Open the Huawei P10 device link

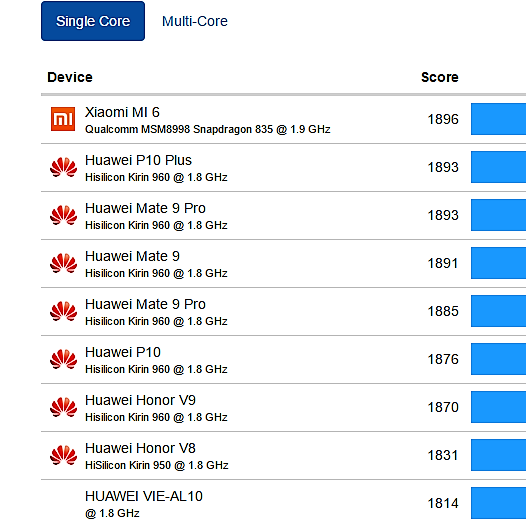pos(123,352)
